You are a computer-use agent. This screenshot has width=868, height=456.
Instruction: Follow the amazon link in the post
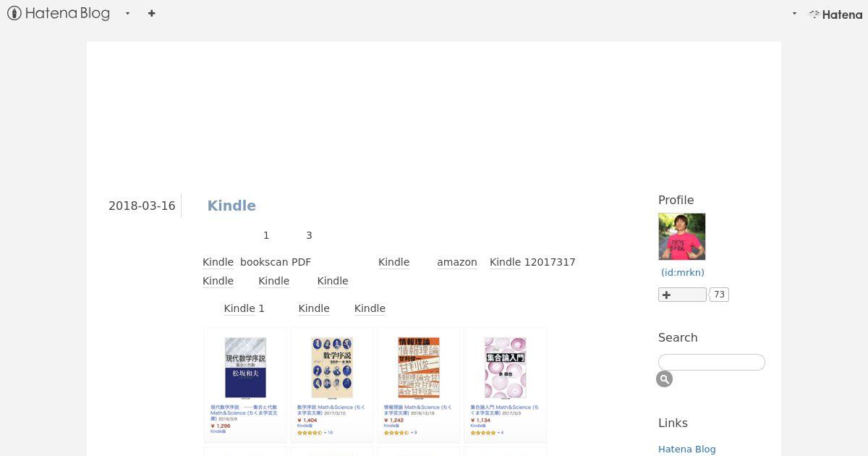(457, 262)
